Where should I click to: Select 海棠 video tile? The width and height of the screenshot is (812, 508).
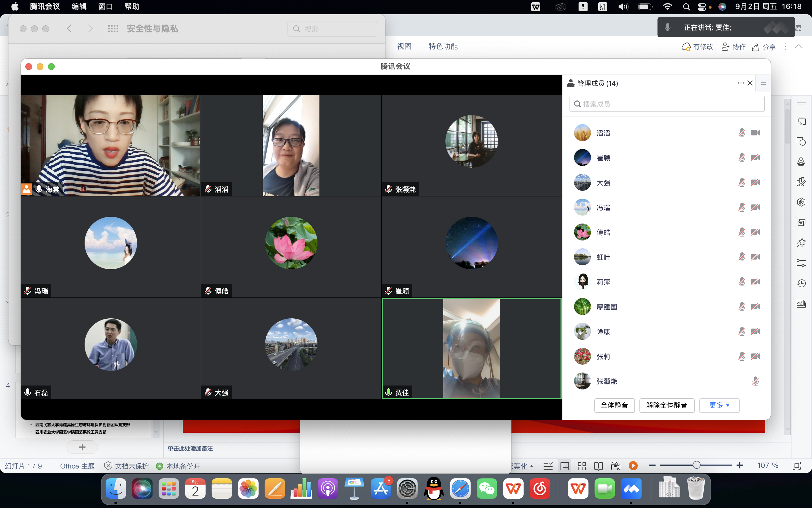click(x=111, y=145)
